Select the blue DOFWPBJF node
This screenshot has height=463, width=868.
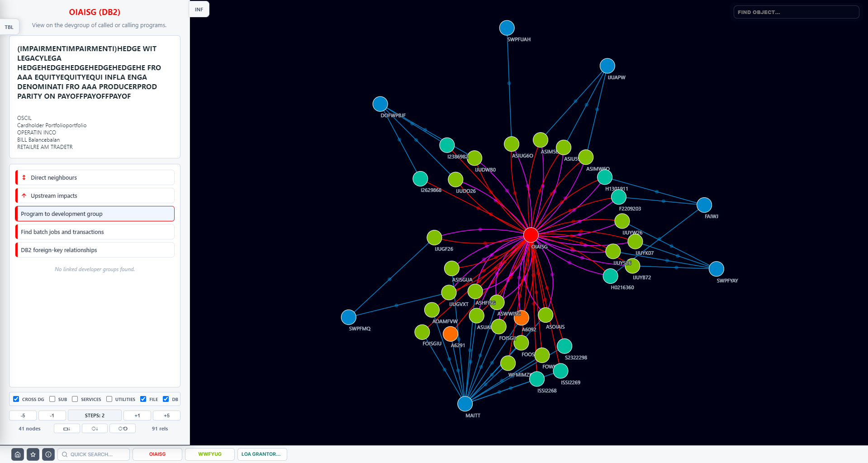pos(380,104)
